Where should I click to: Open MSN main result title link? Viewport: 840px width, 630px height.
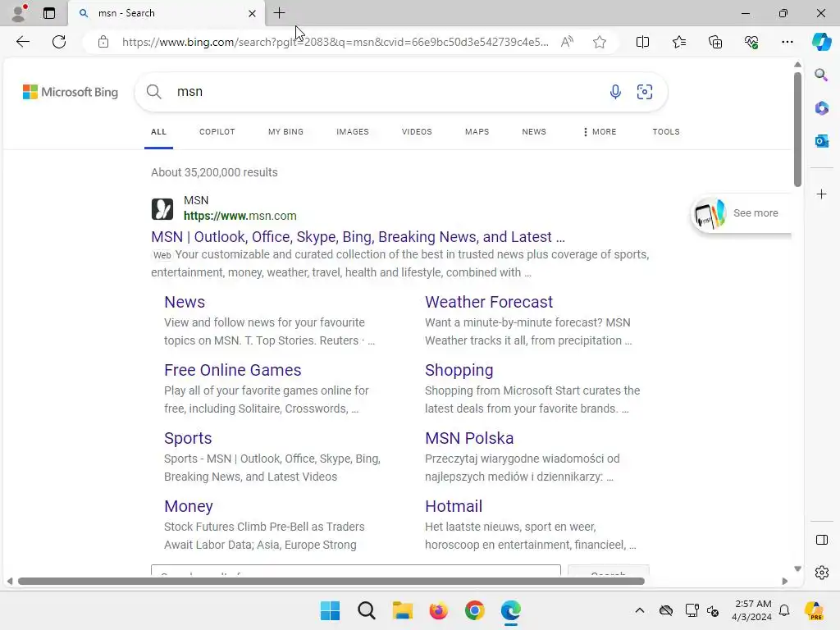tap(358, 237)
